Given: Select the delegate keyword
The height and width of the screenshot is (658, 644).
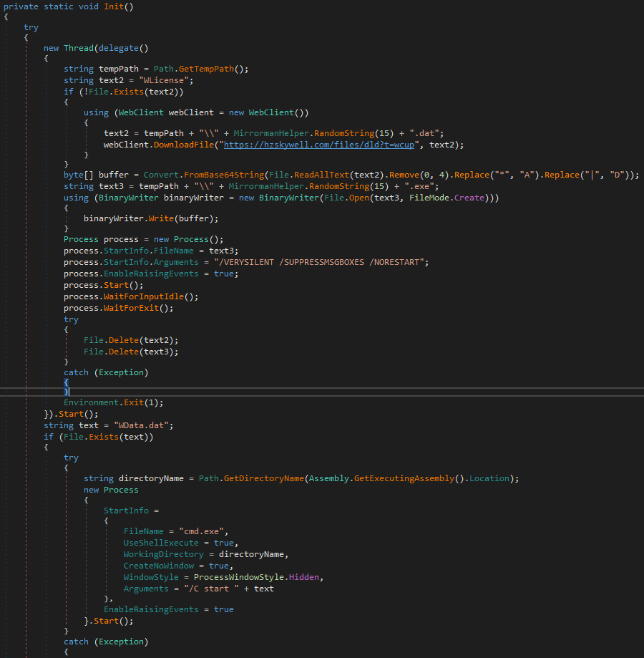Looking at the screenshot, I should pyautogui.click(x=119, y=48).
